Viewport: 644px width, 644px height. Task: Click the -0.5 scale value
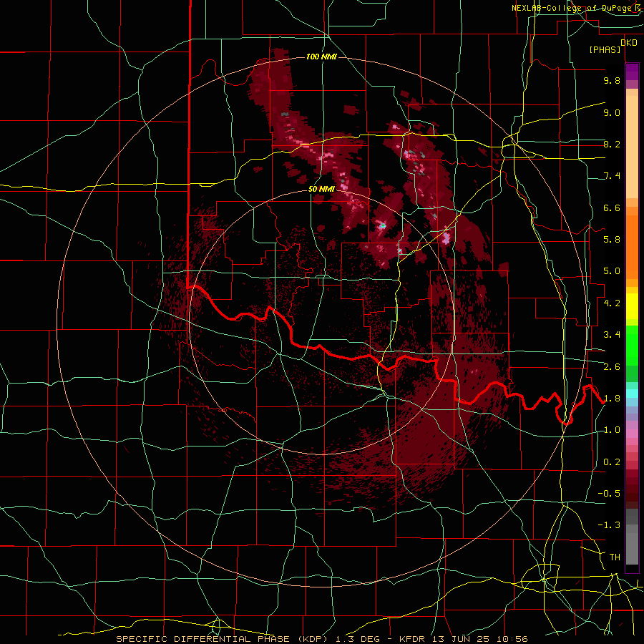click(609, 494)
